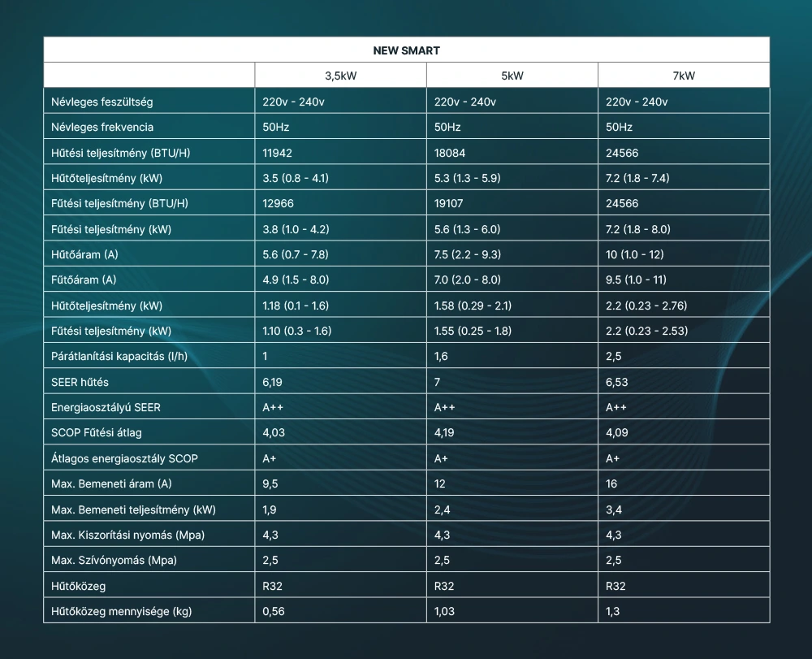Click the Névleges feszültség row label
The width and height of the screenshot is (812, 659).
101,102
